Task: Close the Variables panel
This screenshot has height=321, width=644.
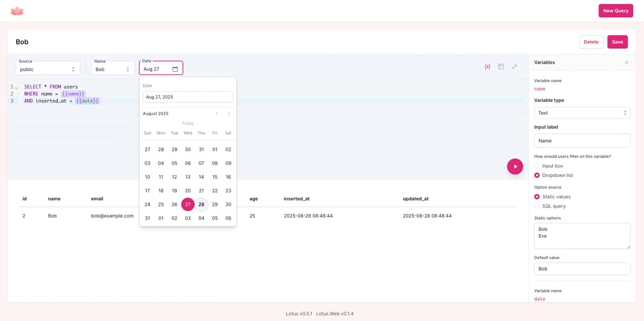Action: 626,63
